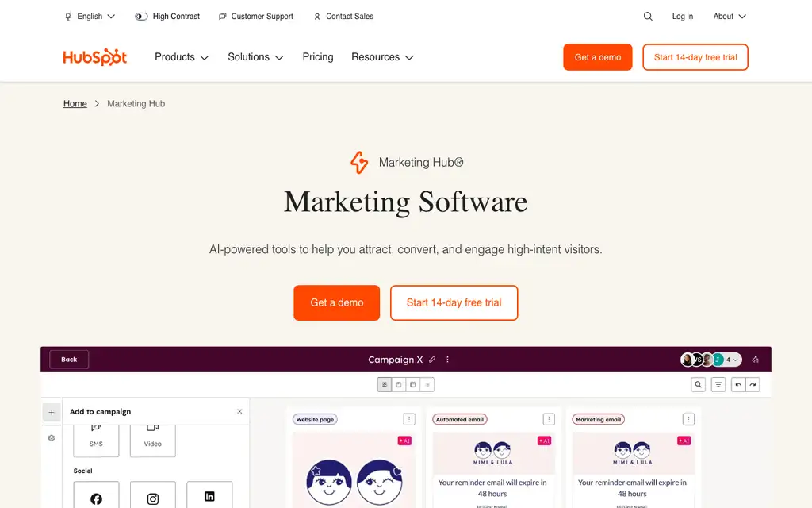Click the AI badge on Marketing email card
Viewport: 812px width, 508px height.
(684, 441)
